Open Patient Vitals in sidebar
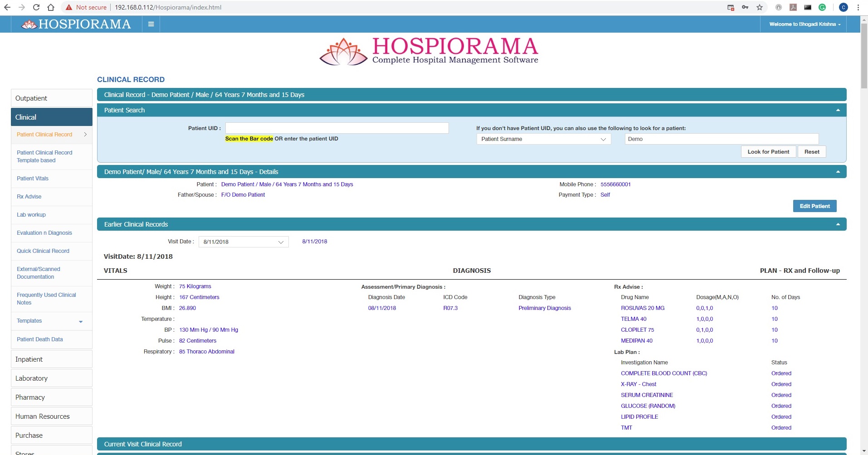Screen dimensions: 868x455 coord(33,179)
